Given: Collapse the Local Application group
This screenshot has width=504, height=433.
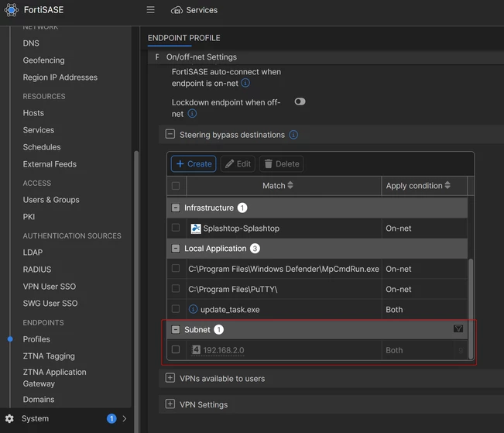Looking at the screenshot, I should point(176,249).
